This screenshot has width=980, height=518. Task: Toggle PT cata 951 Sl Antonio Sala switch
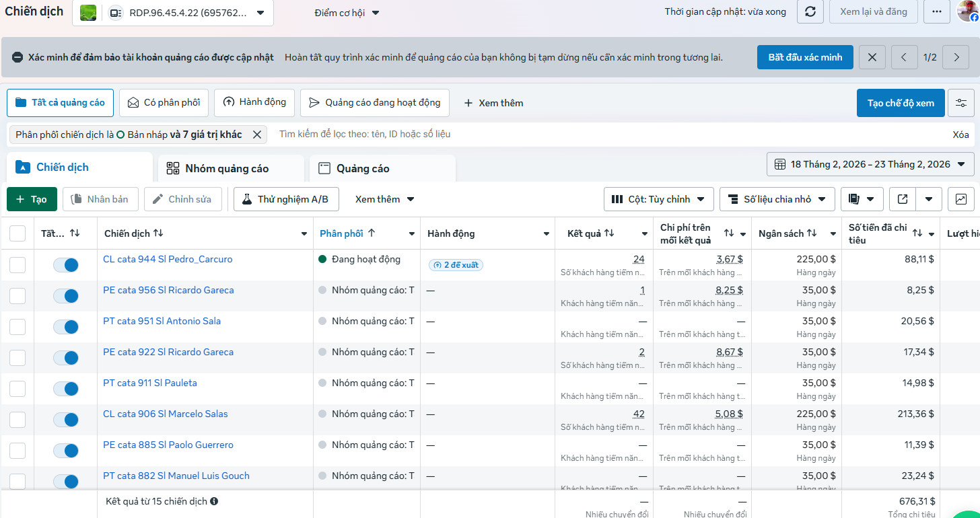[66, 327]
